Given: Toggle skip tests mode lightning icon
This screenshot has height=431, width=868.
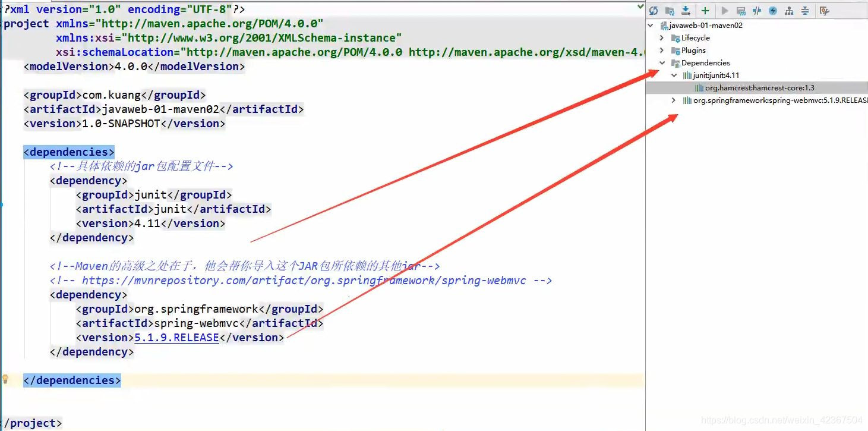Looking at the screenshot, I should (773, 11).
